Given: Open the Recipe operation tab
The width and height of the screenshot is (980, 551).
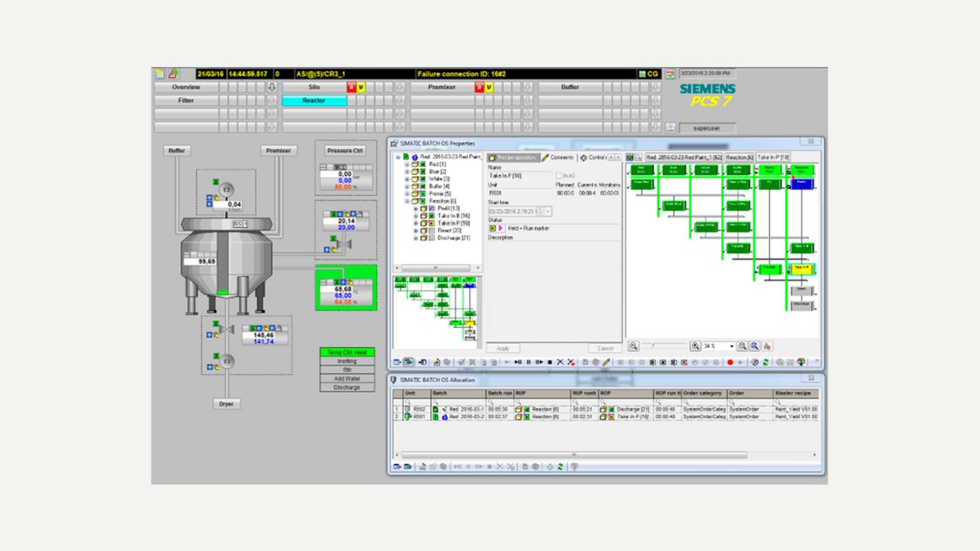Looking at the screenshot, I should pos(513,158).
